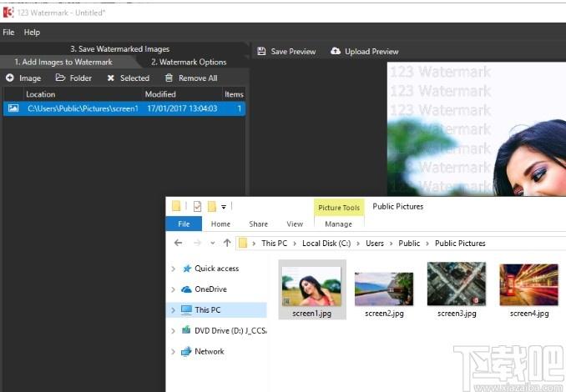This screenshot has height=392, width=566.
Task: Sort list by Modified column header
Action: tap(160, 94)
